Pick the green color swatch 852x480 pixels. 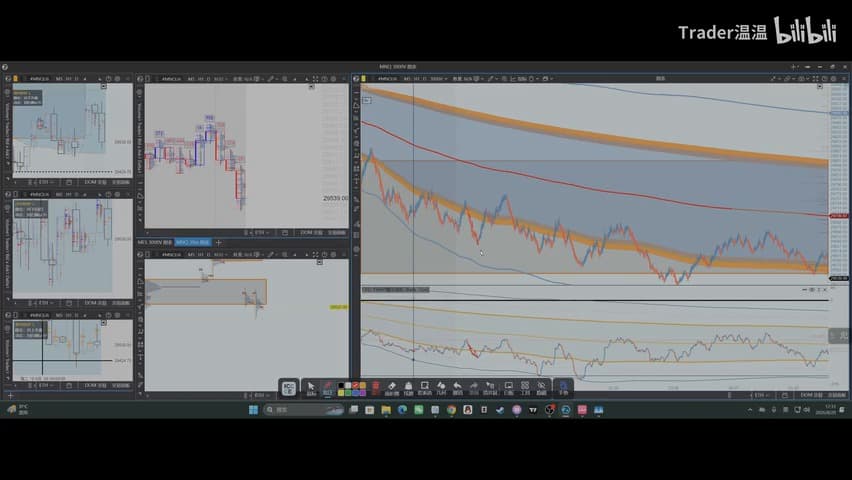348,393
